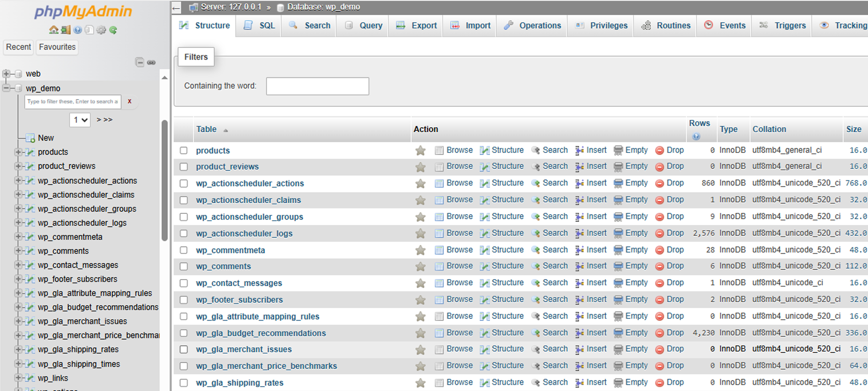Open the Import tab
The width and height of the screenshot is (868, 391).
pyautogui.click(x=470, y=25)
